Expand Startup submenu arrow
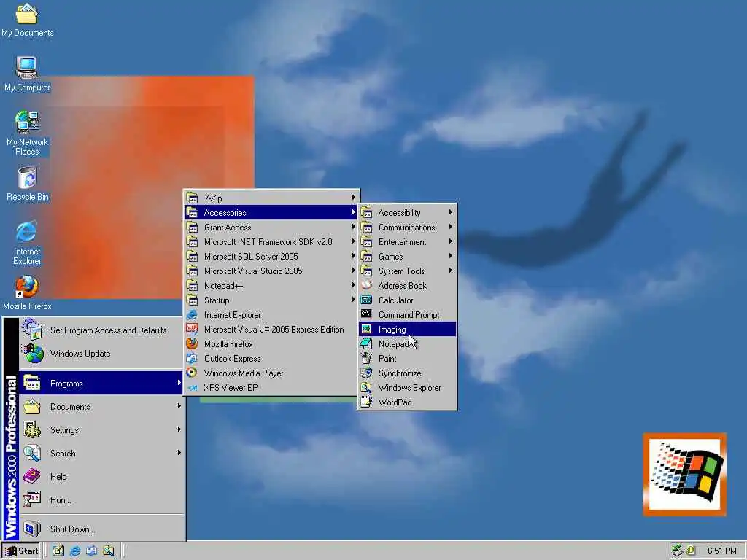The width and height of the screenshot is (747, 560). (354, 300)
